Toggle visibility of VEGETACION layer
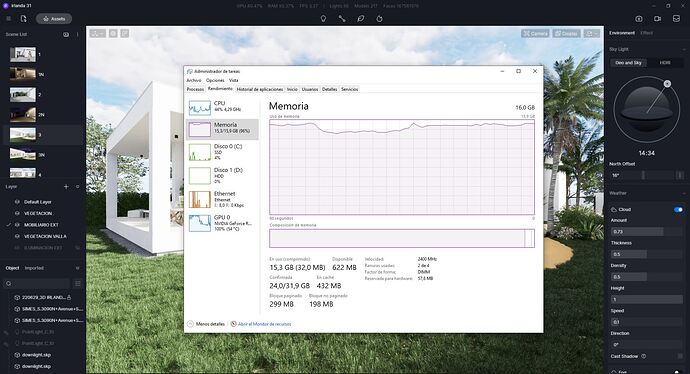 point(17,213)
